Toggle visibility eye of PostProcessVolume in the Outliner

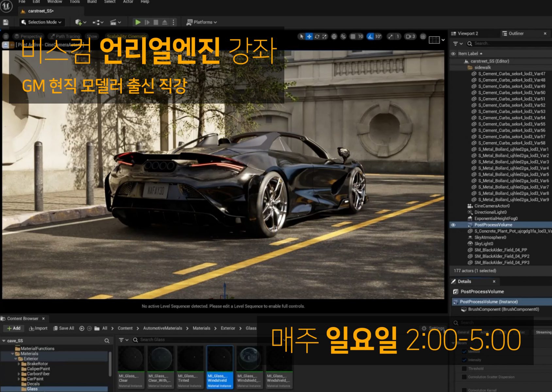pyautogui.click(x=453, y=225)
